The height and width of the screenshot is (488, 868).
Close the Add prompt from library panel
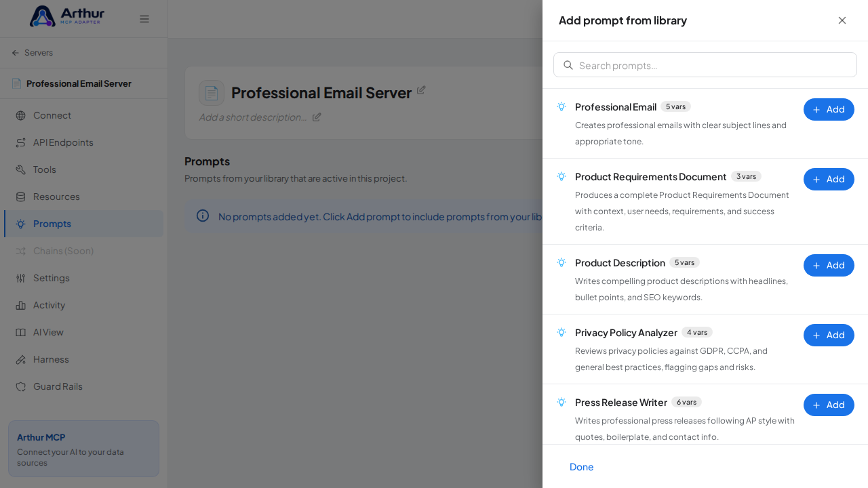tap(842, 20)
